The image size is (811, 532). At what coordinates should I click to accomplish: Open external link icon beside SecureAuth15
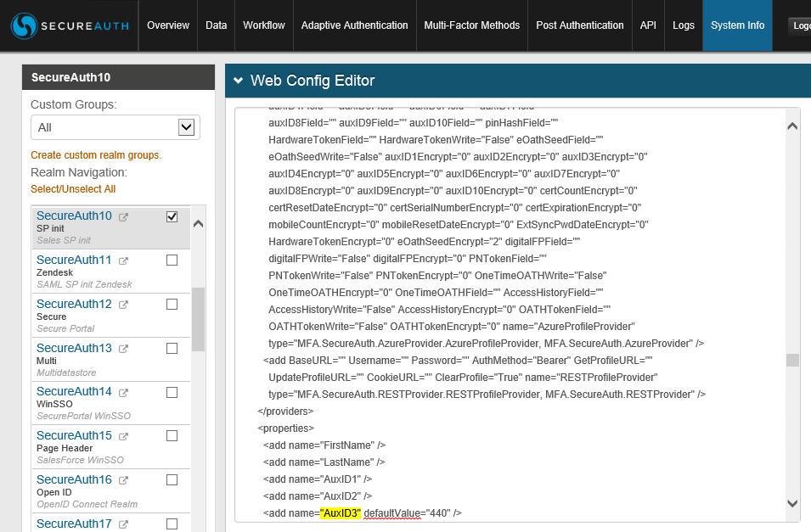[x=124, y=437]
